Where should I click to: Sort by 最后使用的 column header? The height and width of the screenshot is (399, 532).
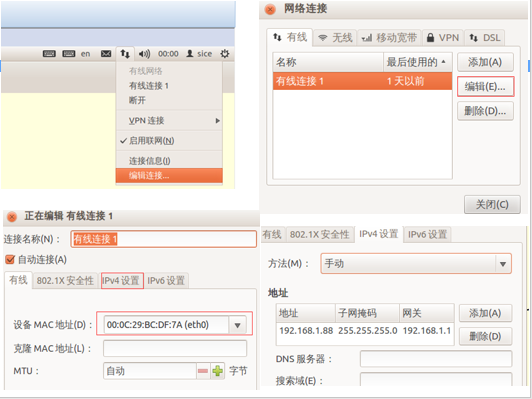pos(418,62)
